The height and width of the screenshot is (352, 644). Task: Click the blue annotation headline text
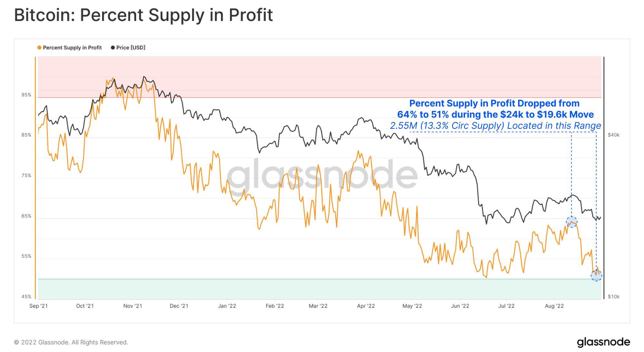[x=495, y=109]
